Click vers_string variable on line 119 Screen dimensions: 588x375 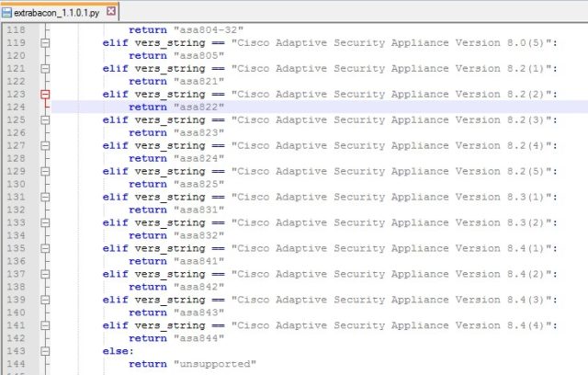click(170, 43)
